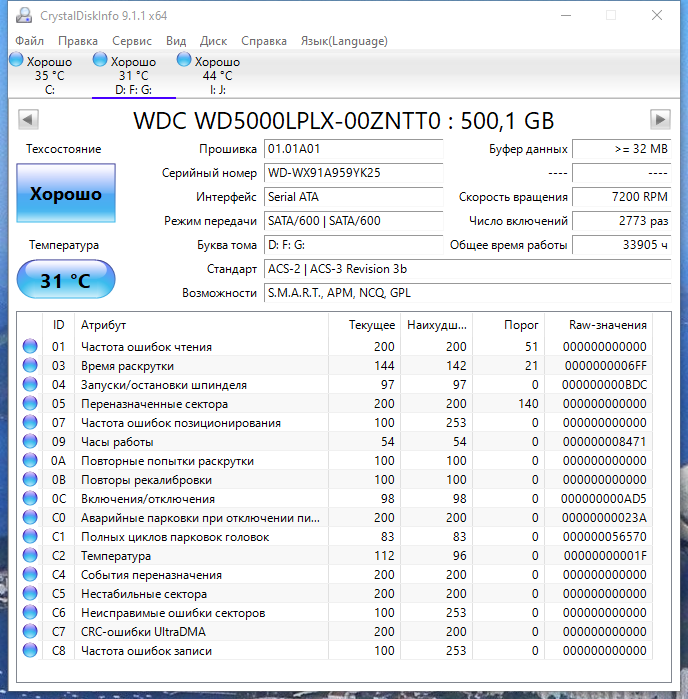Image resolution: width=688 pixels, height=699 pixels.
Task: Click the status orb for Power-on hours 09
Action: (30, 442)
